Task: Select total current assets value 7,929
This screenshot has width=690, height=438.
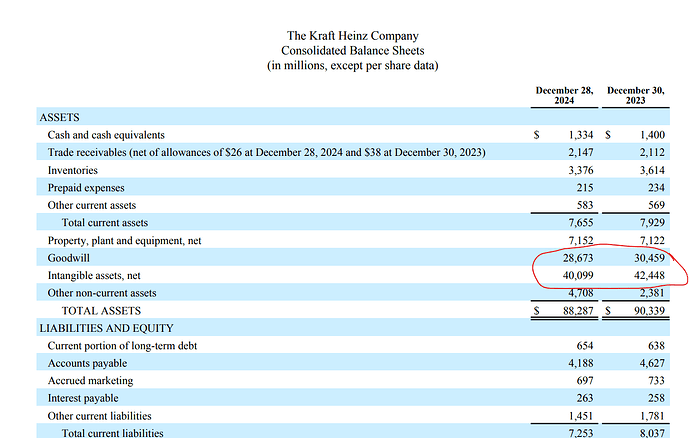Action: point(652,223)
